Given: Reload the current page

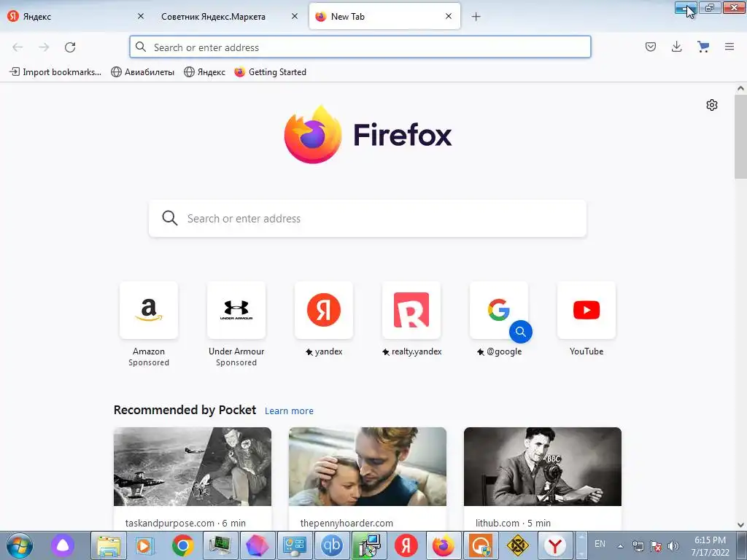Looking at the screenshot, I should point(70,47).
